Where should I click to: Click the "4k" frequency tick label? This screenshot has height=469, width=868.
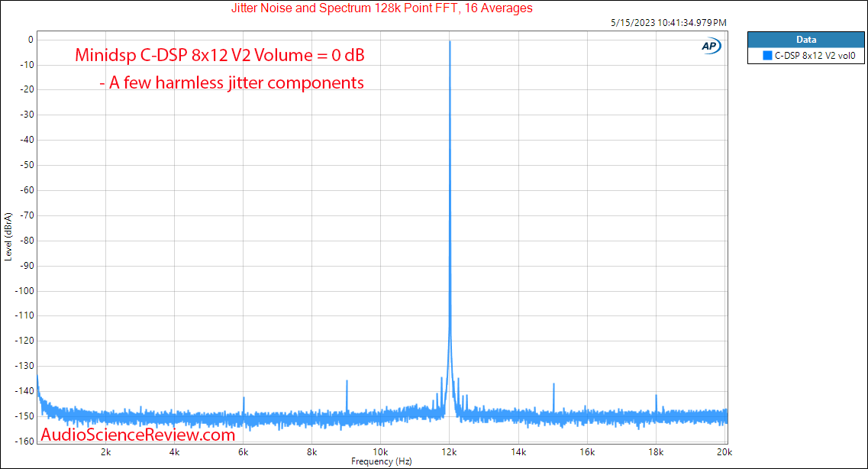(174, 452)
